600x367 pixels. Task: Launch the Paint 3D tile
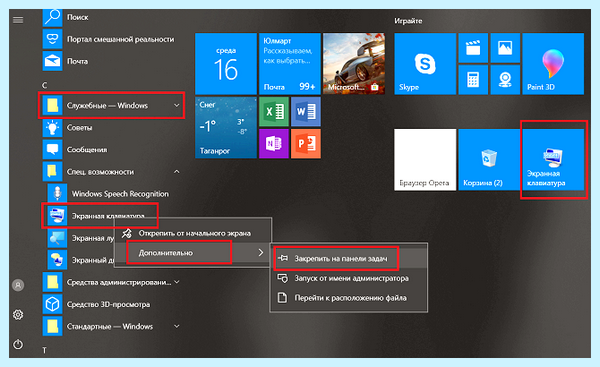click(x=553, y=64)
